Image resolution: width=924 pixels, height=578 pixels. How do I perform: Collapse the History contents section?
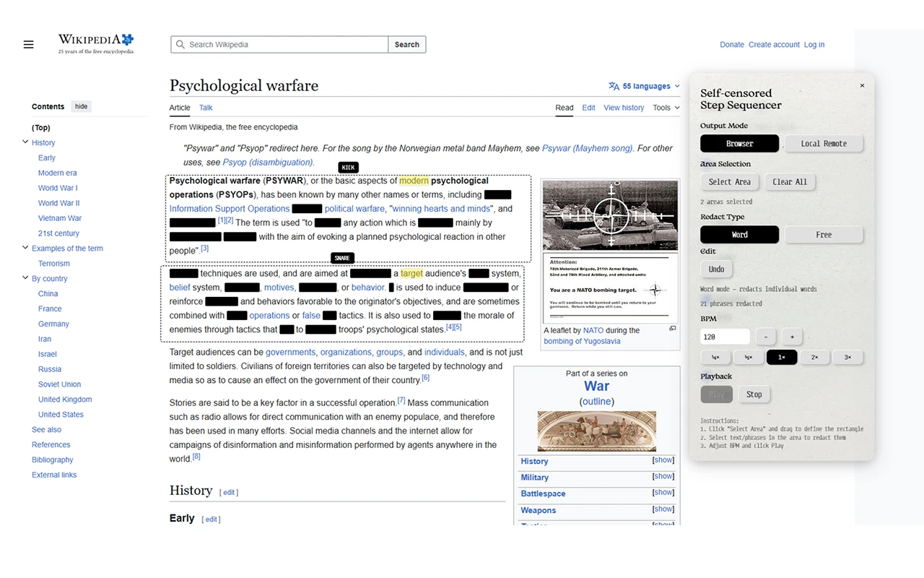click(x=26, y=142)
